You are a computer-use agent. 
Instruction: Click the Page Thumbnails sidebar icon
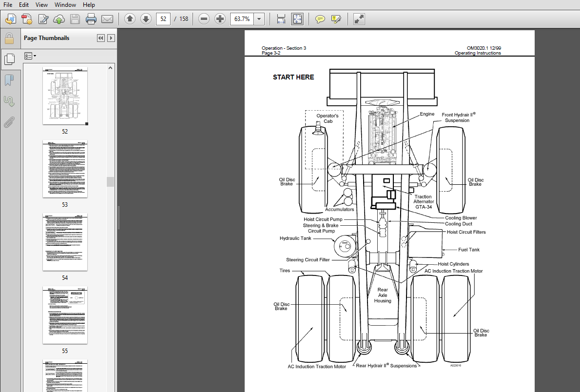tap(9, 59)
